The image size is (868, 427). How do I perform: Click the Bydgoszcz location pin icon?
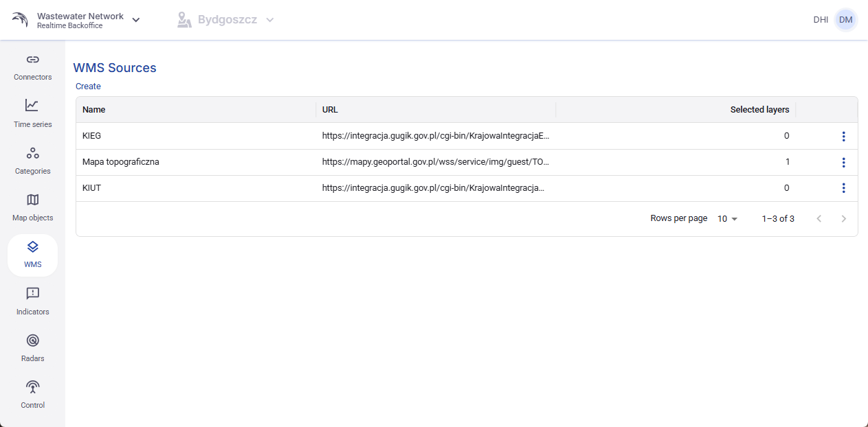(183, 20)
